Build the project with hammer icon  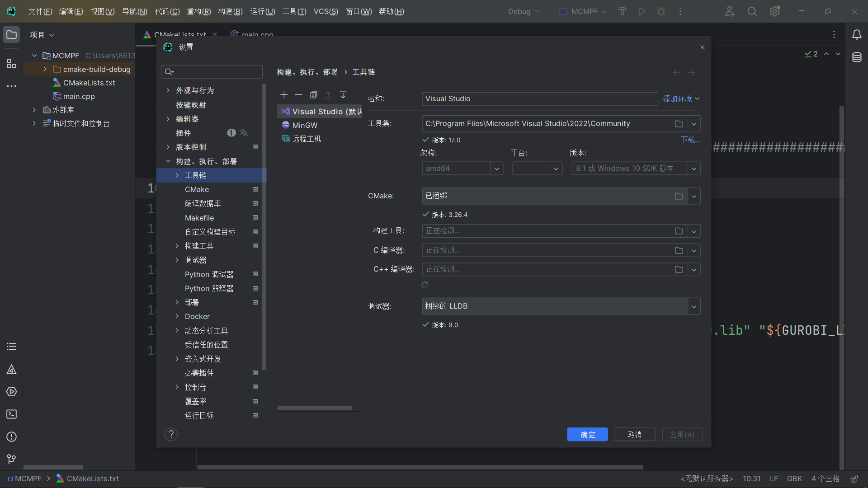click(623, 11)
